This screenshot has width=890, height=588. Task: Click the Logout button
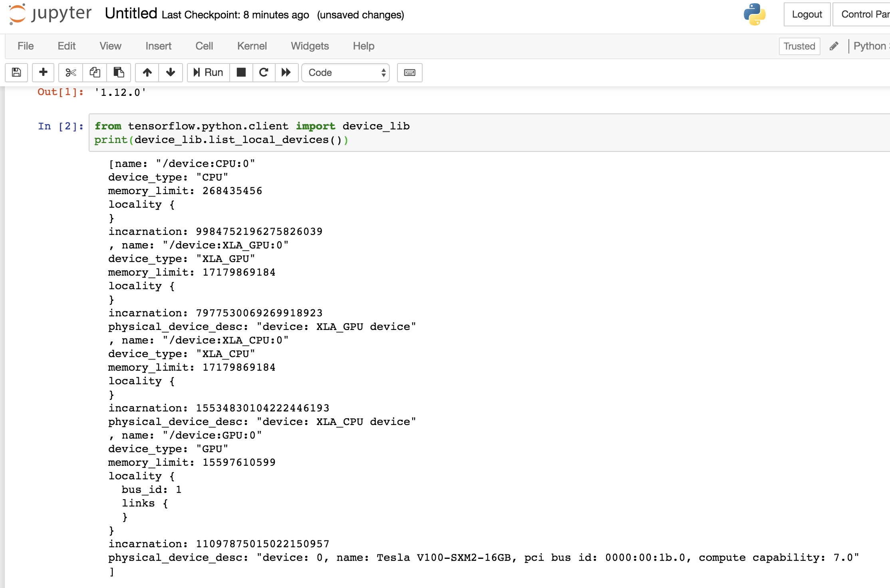(x=807, y=14)
